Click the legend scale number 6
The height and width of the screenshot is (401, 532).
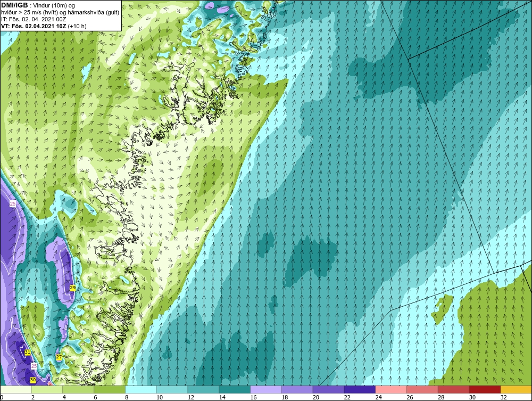pos(95,397)
